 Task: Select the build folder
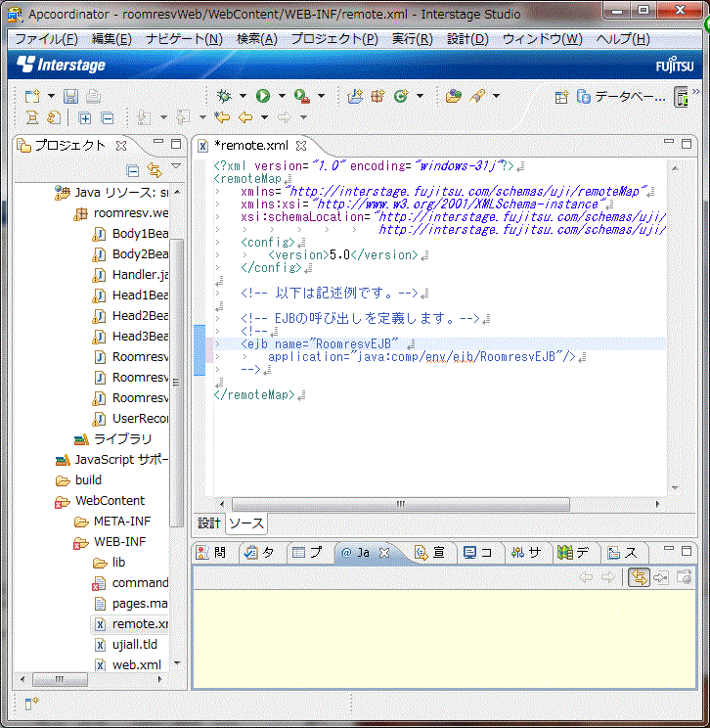point(78,480)
